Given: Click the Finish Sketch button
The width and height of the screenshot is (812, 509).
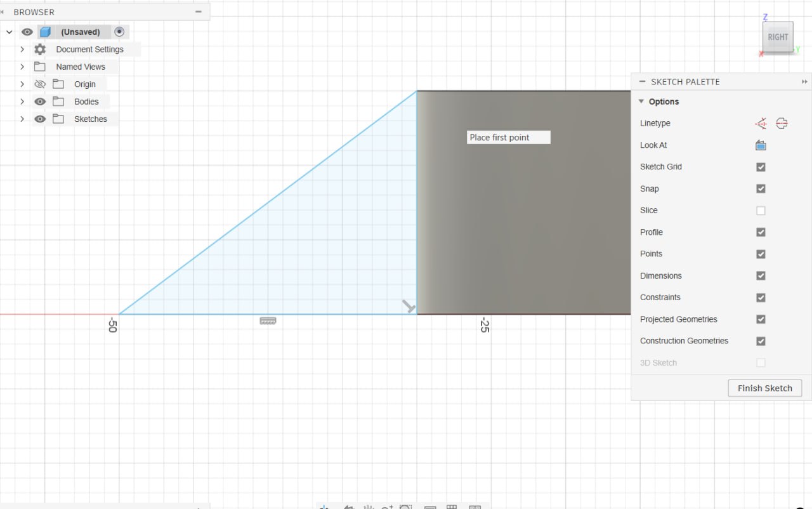Looking at the screenshot, I should pyautogui.click(x=764, y=388).
